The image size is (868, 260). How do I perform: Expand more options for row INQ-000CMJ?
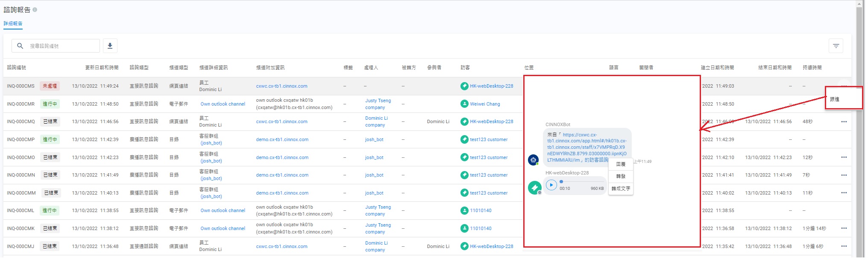[844, 246]
